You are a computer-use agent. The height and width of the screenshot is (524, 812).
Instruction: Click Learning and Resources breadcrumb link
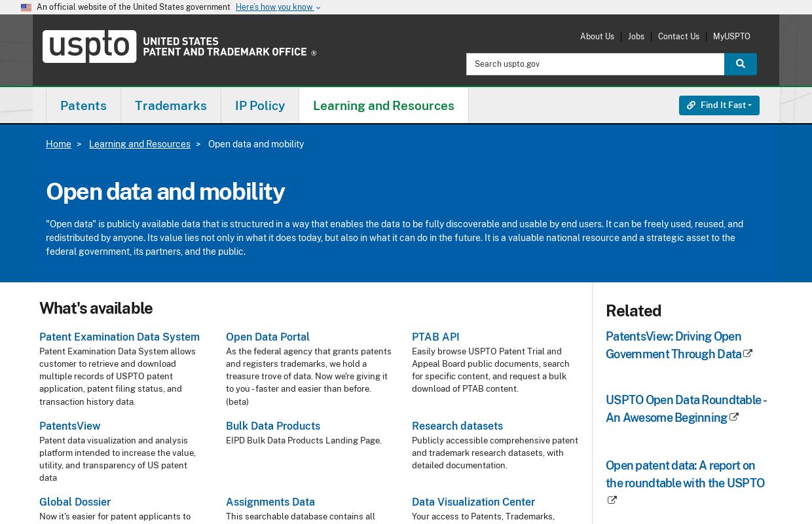(x=139, y=144)
